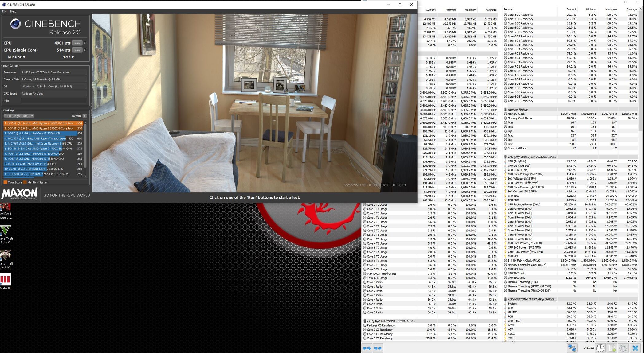
Task: Select ranking row AMD Ryzen Threadripper 1950
Action: coord(43,138)
